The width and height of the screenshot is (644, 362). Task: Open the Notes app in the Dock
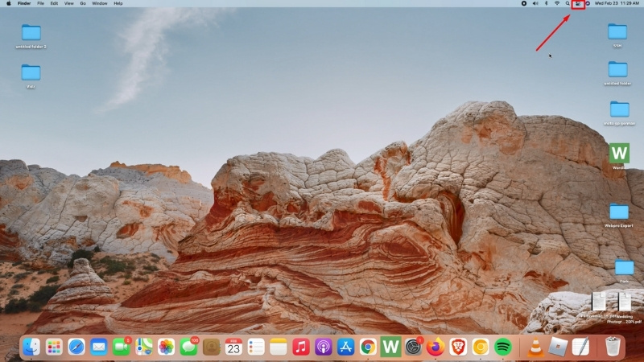(278, 348)
